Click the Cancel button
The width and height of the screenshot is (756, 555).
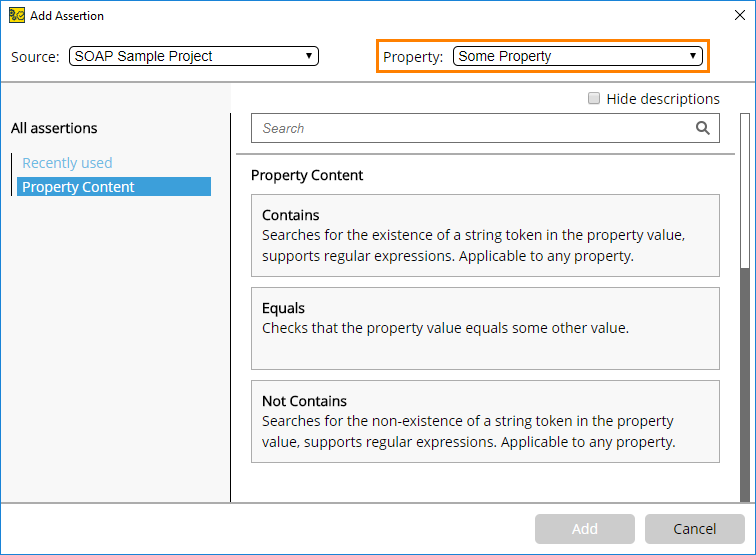coord(695,529)
